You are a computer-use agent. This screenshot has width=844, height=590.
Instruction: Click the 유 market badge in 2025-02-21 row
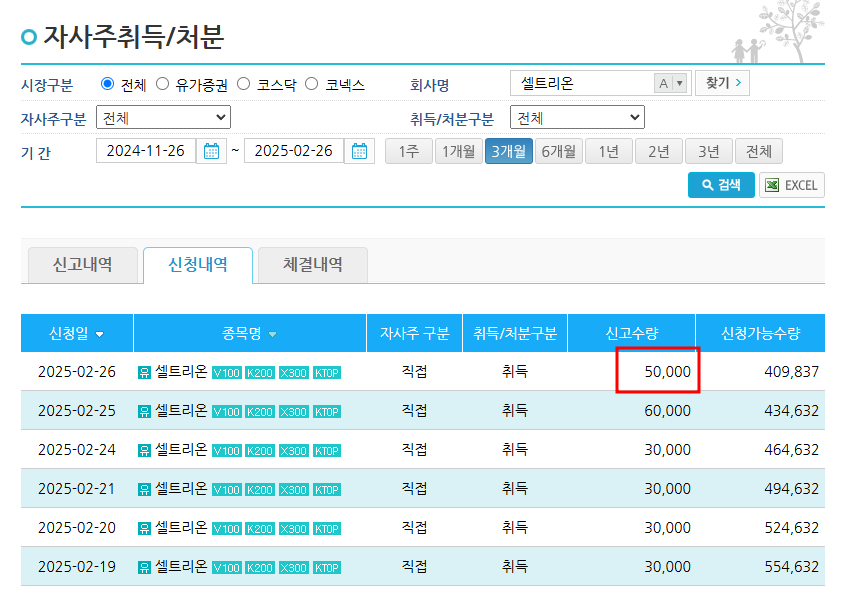point(144,490)
